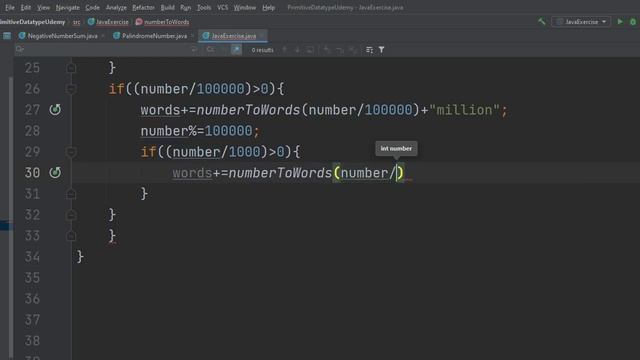This screenshot has width=640, height=360.
Task: Click the if condition number/100000 on line 26
Action: (192, 89)
